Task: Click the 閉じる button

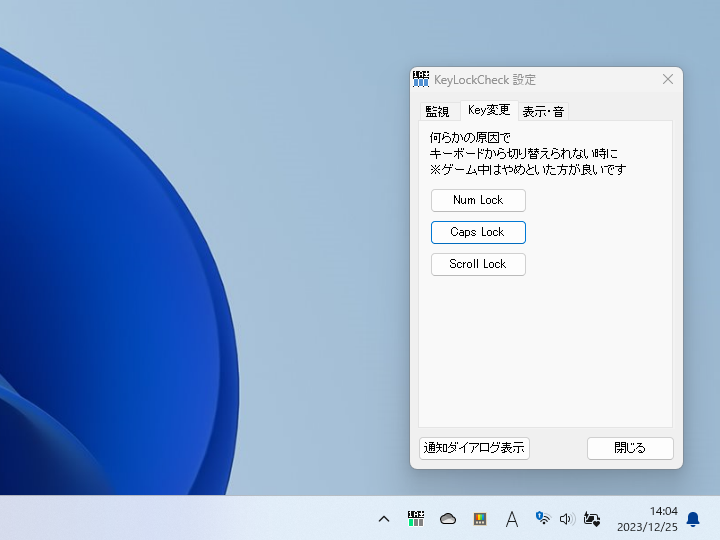Action: 630,448
